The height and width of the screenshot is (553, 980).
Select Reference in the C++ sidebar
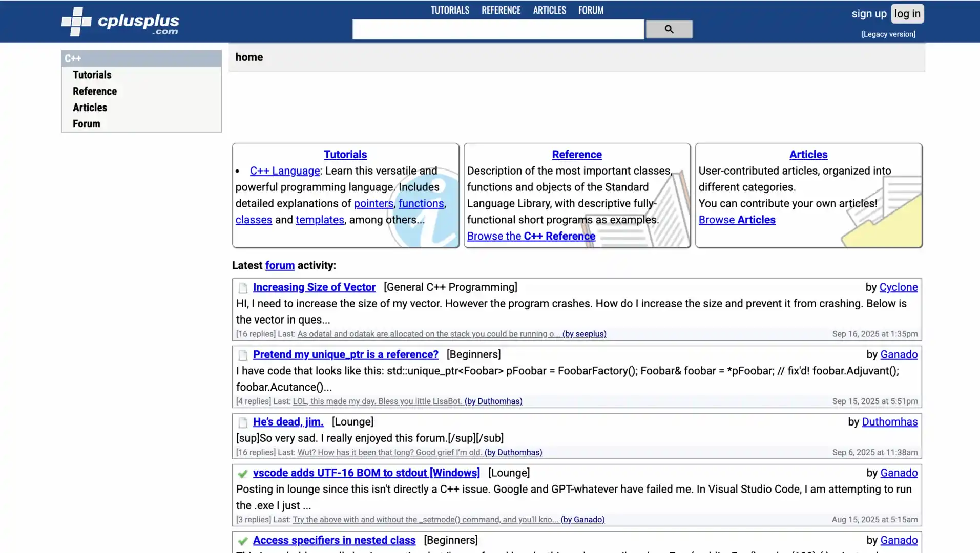tap(95, 91)
